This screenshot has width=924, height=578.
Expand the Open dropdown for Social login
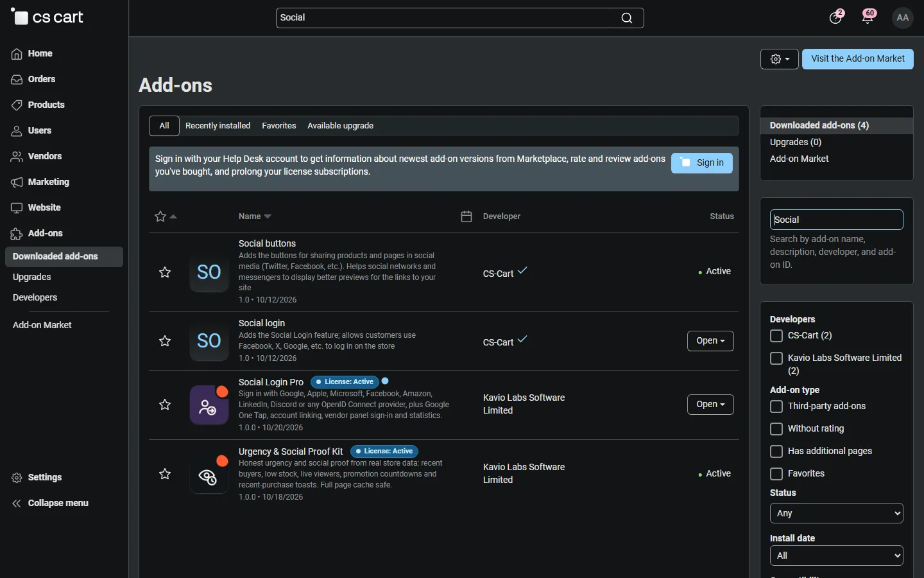[x=710, y=341]
